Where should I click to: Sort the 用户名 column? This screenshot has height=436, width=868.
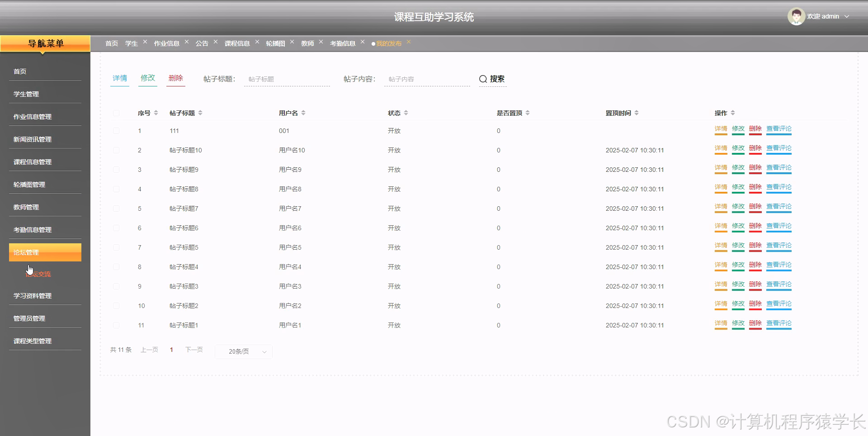303,113
